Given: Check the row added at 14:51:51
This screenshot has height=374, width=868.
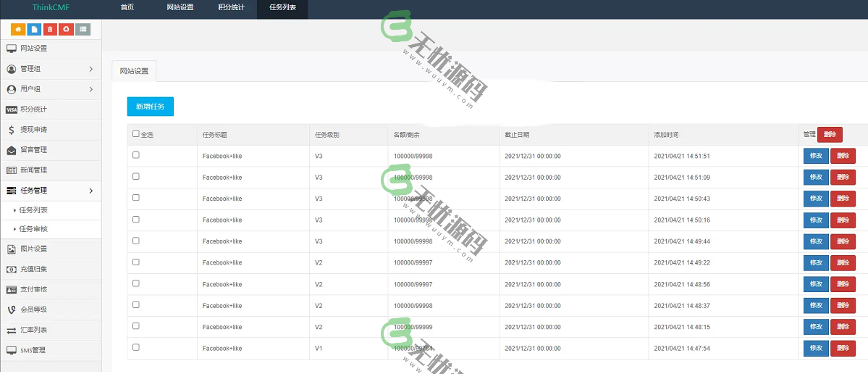Looking at the screenshot, I should [136, 155].
